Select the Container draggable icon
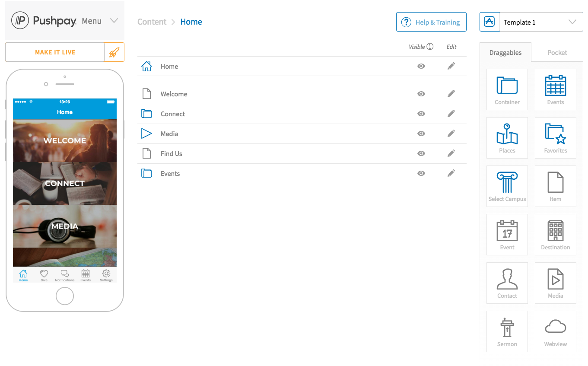The height and width of the screenshot is (366, 588). (x=507, y=89)
